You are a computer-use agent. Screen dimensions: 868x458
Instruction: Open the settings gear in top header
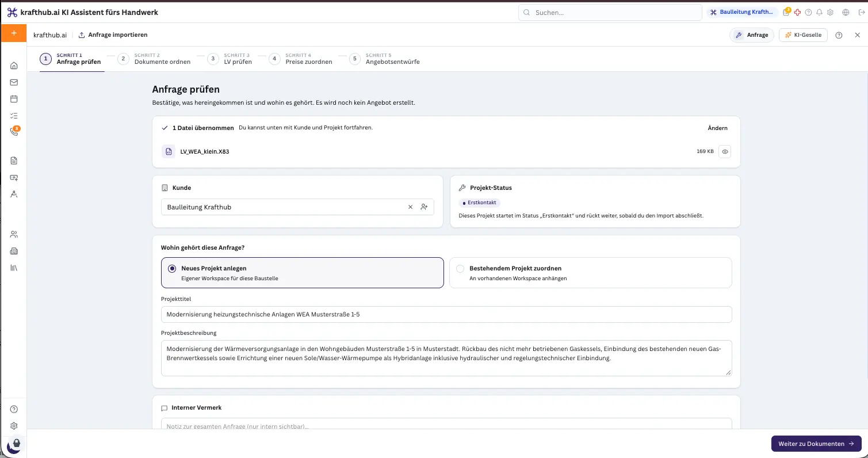coord(830,12)
